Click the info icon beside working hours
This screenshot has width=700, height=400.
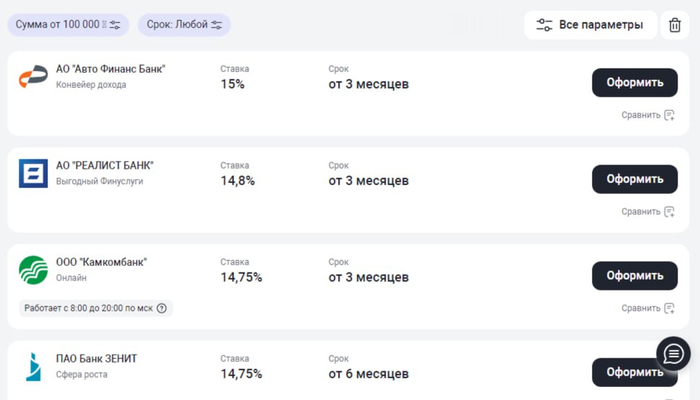[x=161, y=308]
